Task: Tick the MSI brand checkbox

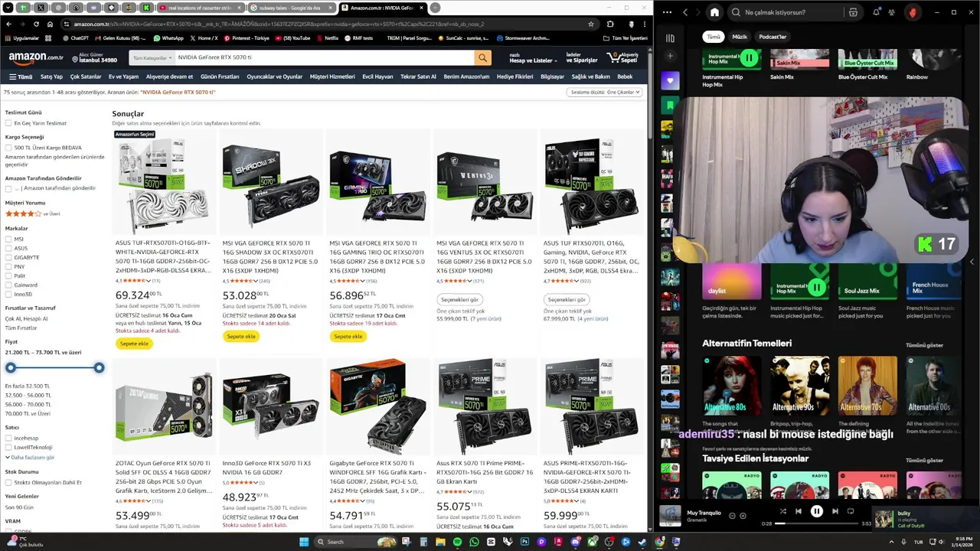Action: (x=8, y=239)
